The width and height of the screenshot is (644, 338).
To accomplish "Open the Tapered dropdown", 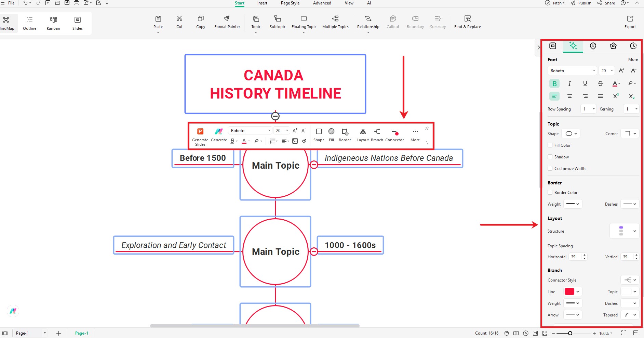I will click(630, 315).
